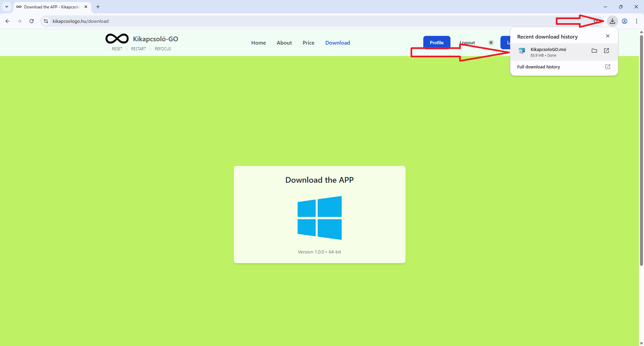Open the Home navigation item

pyautogui.click(x=258, y=43)
